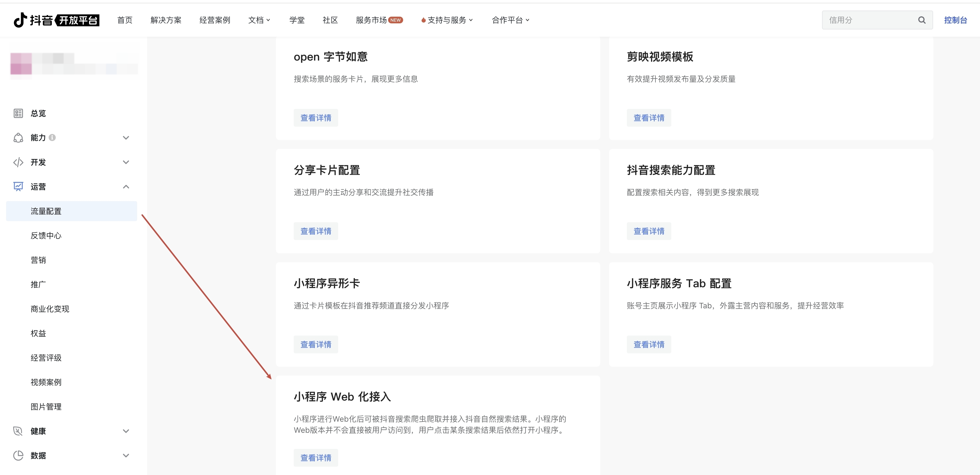This screenshot has height=475, width=980.
Task: Open the 控制台 console link
Action: click(955, 20)
